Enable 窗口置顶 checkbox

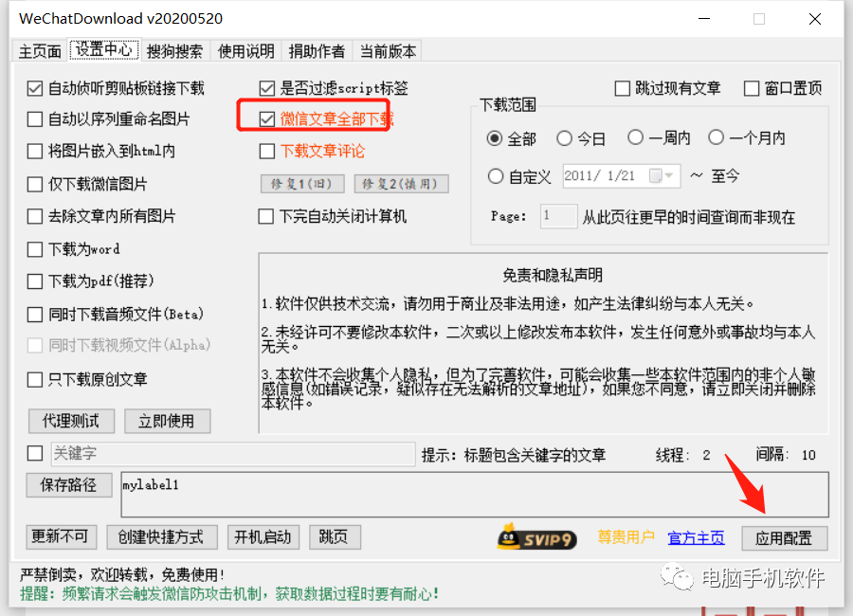tap(752, 88)
